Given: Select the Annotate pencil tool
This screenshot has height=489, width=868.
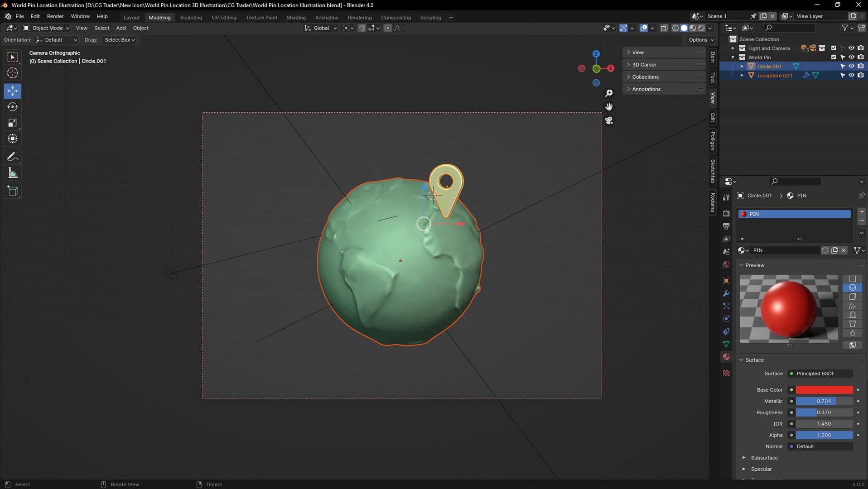Looking at the screenshot, I should (x=13, y=157).
